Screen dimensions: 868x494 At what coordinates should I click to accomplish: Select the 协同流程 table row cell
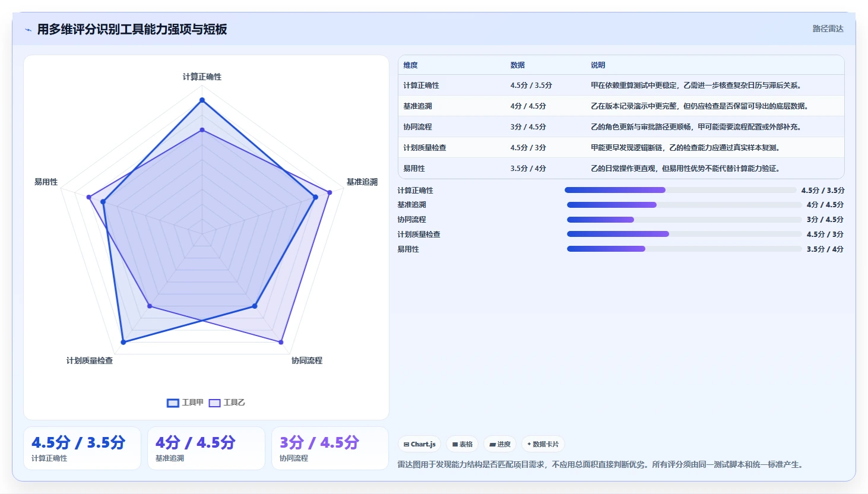pyautogui.click(x=417, y=127)
